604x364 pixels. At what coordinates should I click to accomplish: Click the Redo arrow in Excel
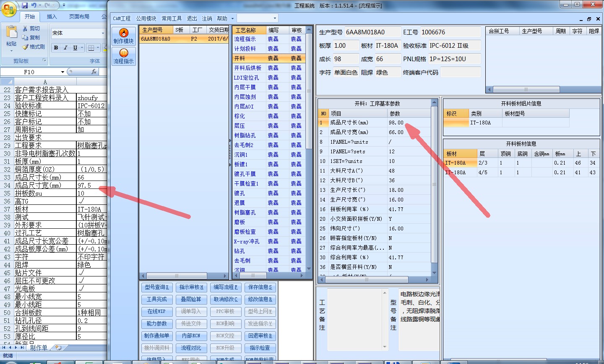(47, 5)
